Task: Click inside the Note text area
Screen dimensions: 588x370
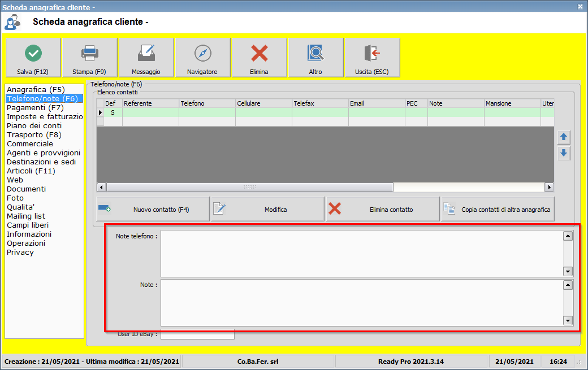Action: [362, 303]
